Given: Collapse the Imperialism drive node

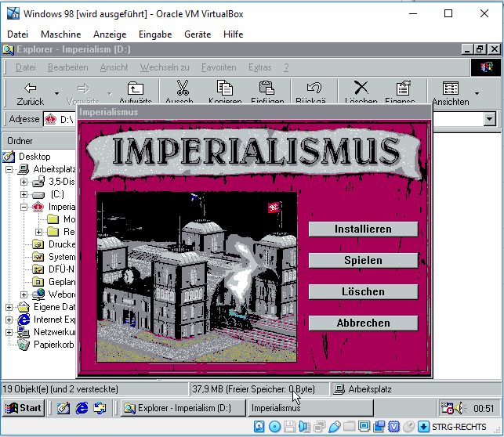Looking at the screenshot, I should (x=24, y=207).
